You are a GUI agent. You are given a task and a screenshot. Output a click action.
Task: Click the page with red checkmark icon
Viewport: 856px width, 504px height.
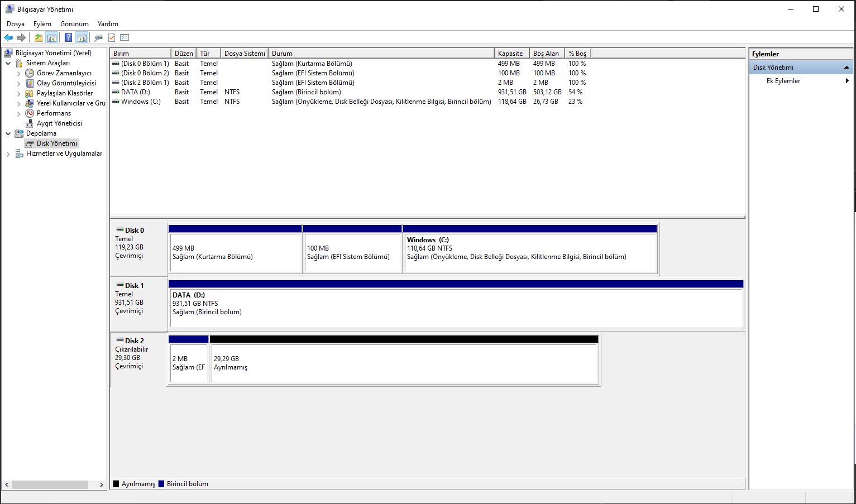click(112, 37)
